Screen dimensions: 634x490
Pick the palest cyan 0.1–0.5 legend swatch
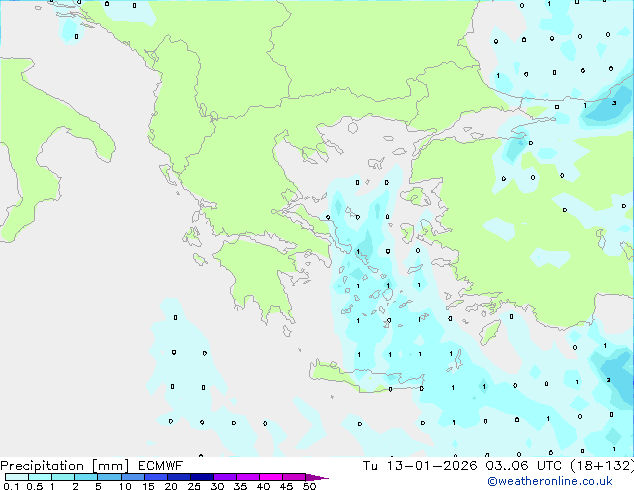[x=17, y=477]
